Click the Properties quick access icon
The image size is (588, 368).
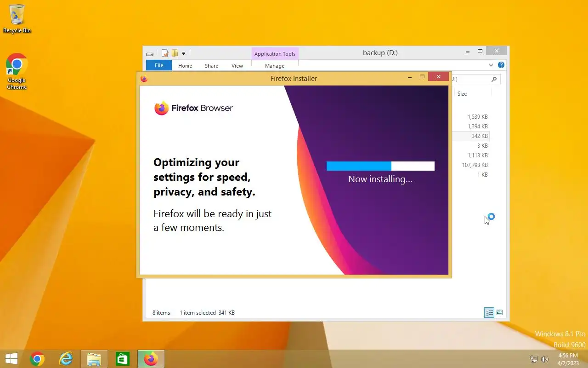point(165,53)
